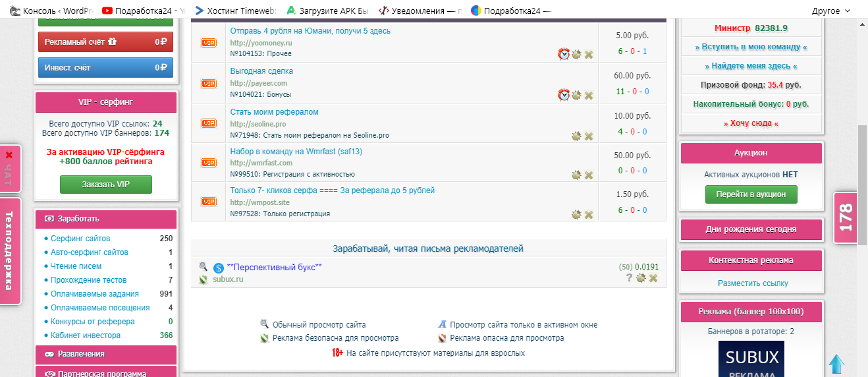The image size is (868, 377).
Task: Open the Дни рождения сегодня header
Action: click(751, 229)
